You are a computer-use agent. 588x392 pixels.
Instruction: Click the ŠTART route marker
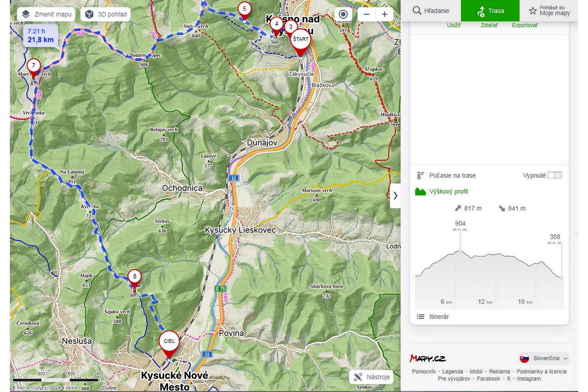[300, 40]
